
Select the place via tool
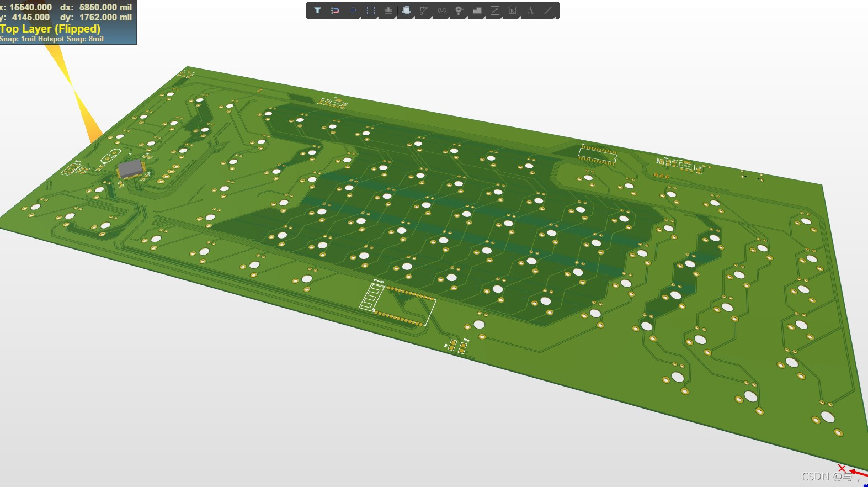pyautogui.click(x=459, y=10)
